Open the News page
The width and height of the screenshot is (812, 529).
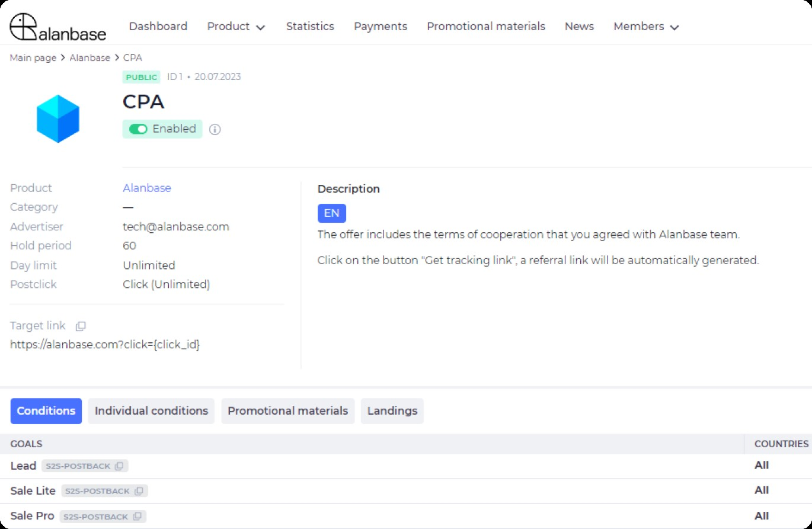[x=579, y=27]
